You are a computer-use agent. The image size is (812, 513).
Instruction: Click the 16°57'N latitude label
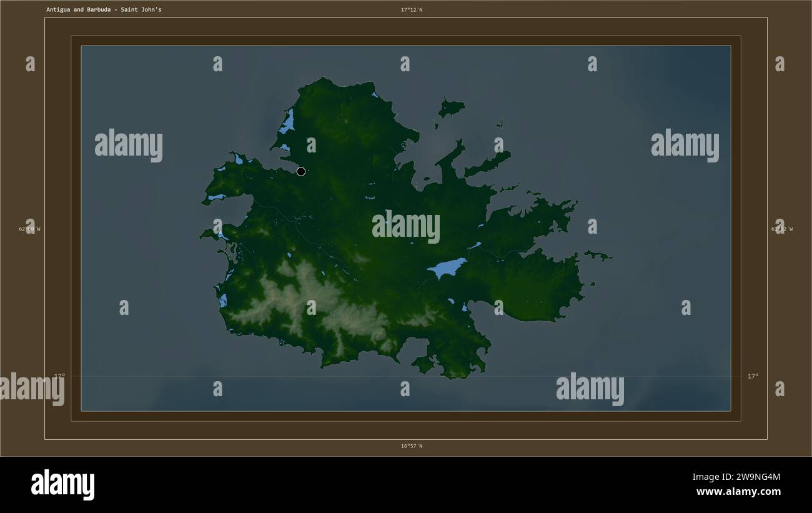412,446
